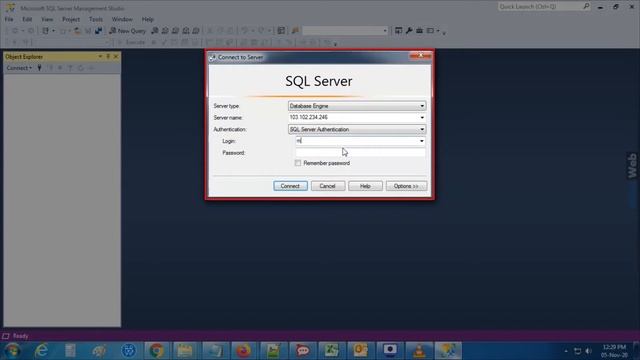Click the Server name text 103.102.234.246
This screenshot has height=360, width=640.
(309, 117)
